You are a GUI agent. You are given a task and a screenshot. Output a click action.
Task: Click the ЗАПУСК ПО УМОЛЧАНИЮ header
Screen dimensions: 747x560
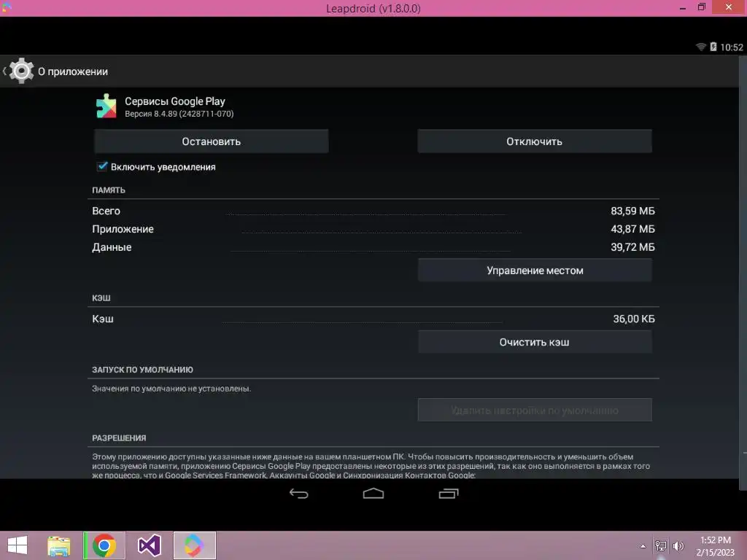coord(142,370)
